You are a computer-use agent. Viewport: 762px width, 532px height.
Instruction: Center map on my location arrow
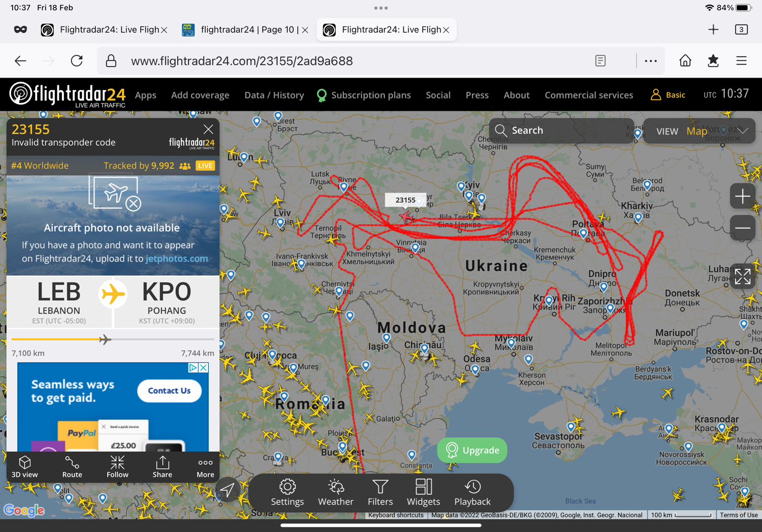(227, 490)
